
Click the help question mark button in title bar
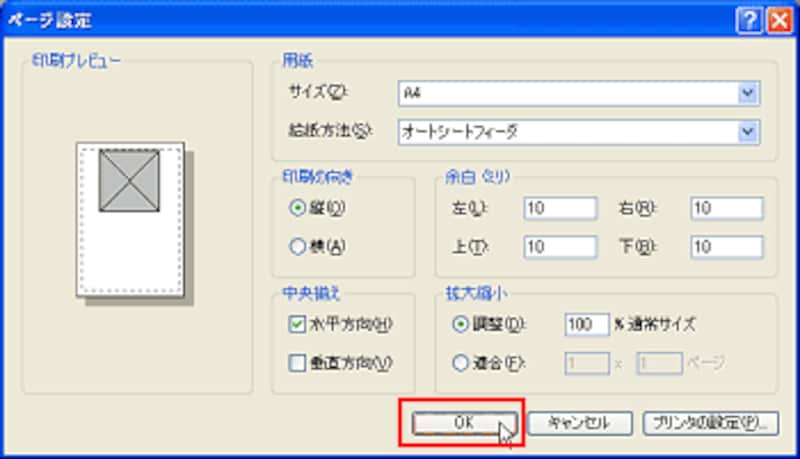coord(749,19)
